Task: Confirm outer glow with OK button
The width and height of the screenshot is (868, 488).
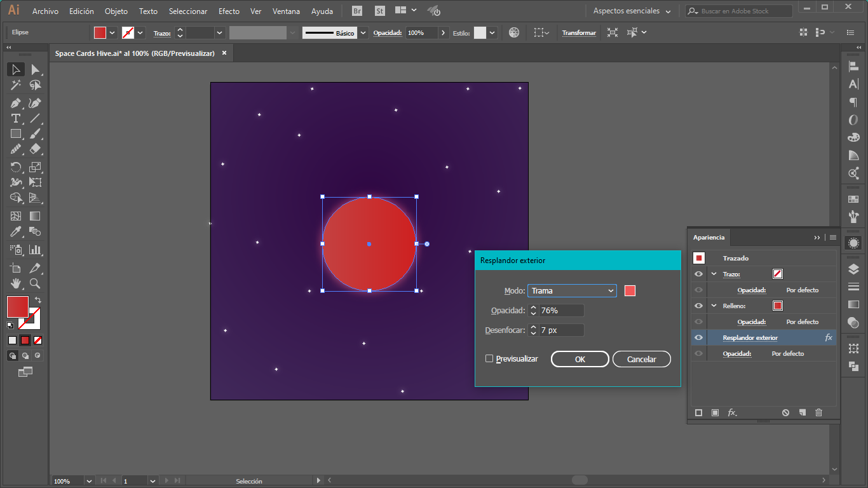Action: click(580, 359)
